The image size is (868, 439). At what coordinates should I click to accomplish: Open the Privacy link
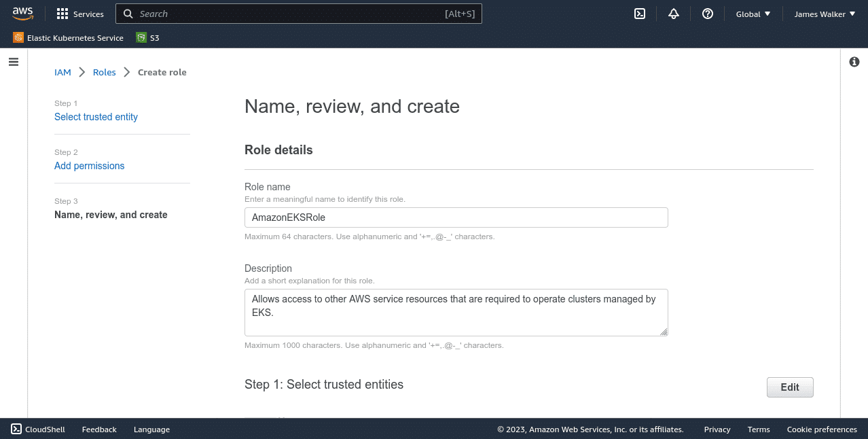(x=717, y=429)
